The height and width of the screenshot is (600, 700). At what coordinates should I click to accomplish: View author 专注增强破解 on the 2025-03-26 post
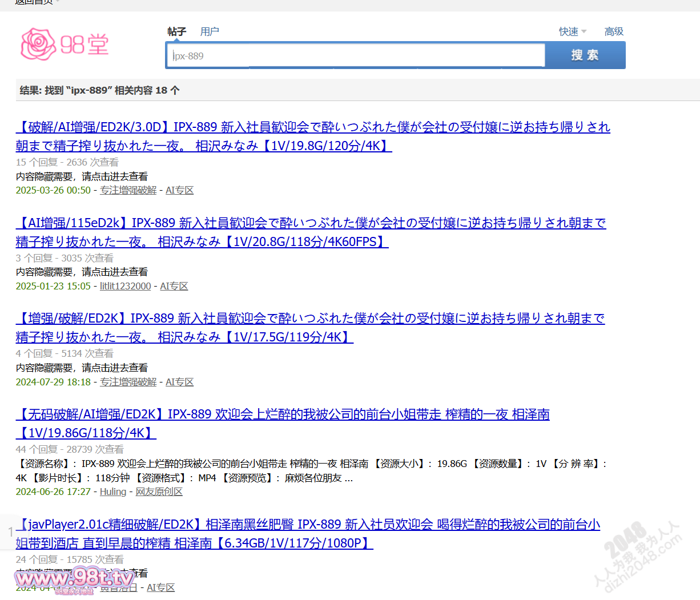pyautogui.click(x=128, y=190)
